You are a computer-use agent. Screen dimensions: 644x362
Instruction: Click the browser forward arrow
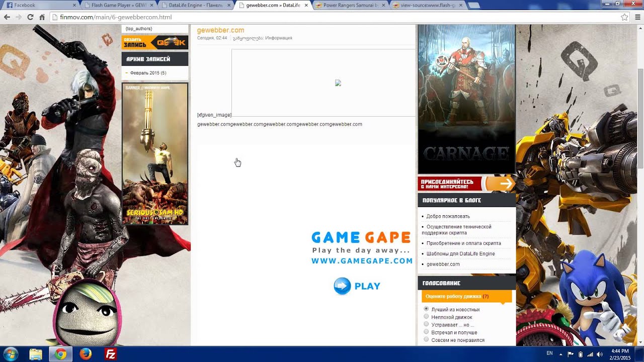pyautogui.click(x=19, y=17)
